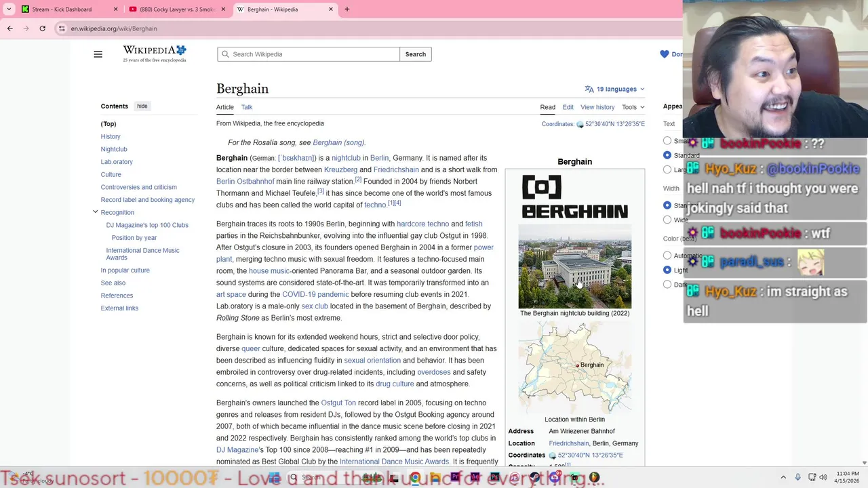Image resolution: width=868 pixels, height=488 pixels.
Task: Click the page scrollbar down arrow
Action: click(x=864, y=463)
